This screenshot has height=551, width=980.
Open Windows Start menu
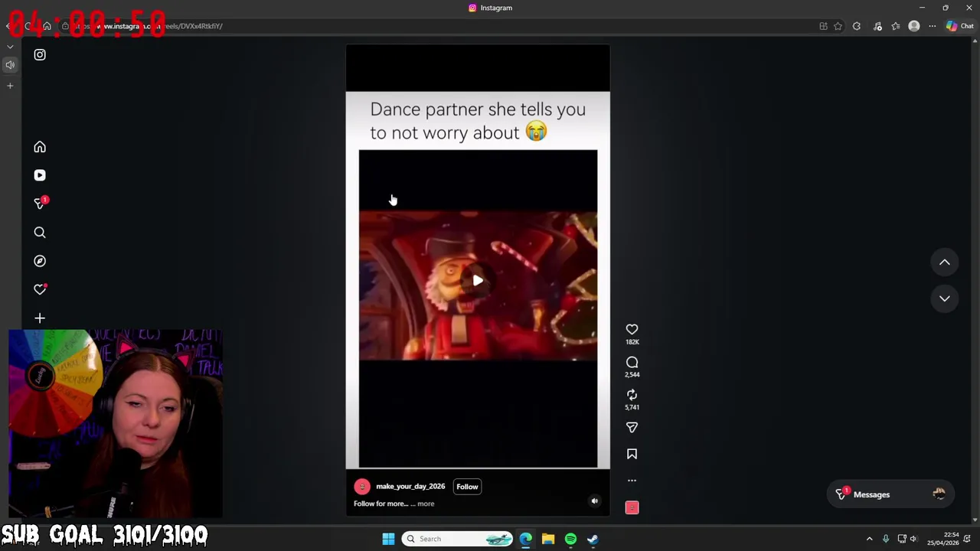tap(388, 539)
